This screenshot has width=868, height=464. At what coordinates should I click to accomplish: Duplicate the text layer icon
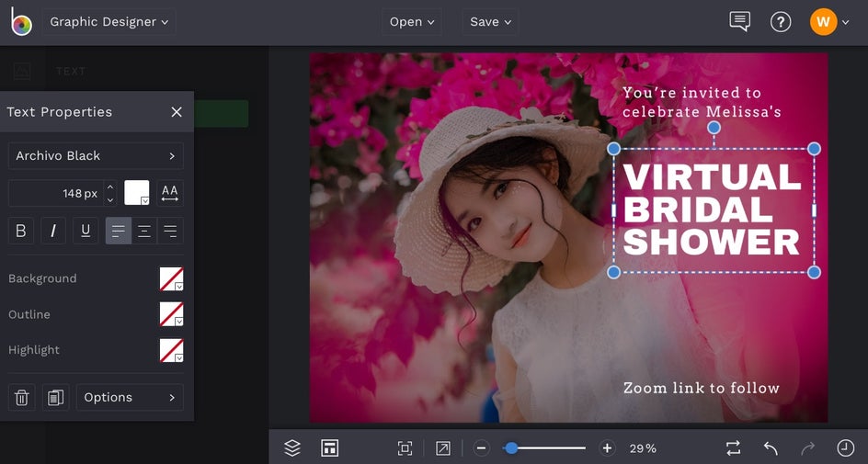pyautogui.click(x=56, y=397)
